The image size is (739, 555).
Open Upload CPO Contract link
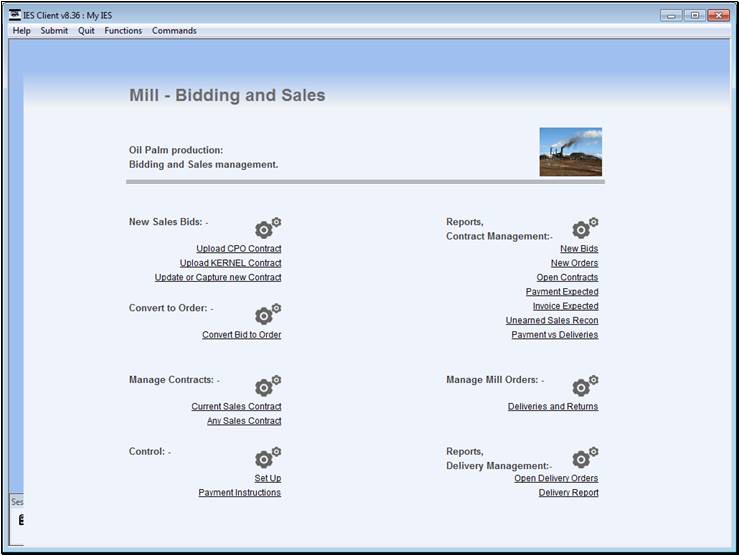pyautogui.click(x=238, y=248)
